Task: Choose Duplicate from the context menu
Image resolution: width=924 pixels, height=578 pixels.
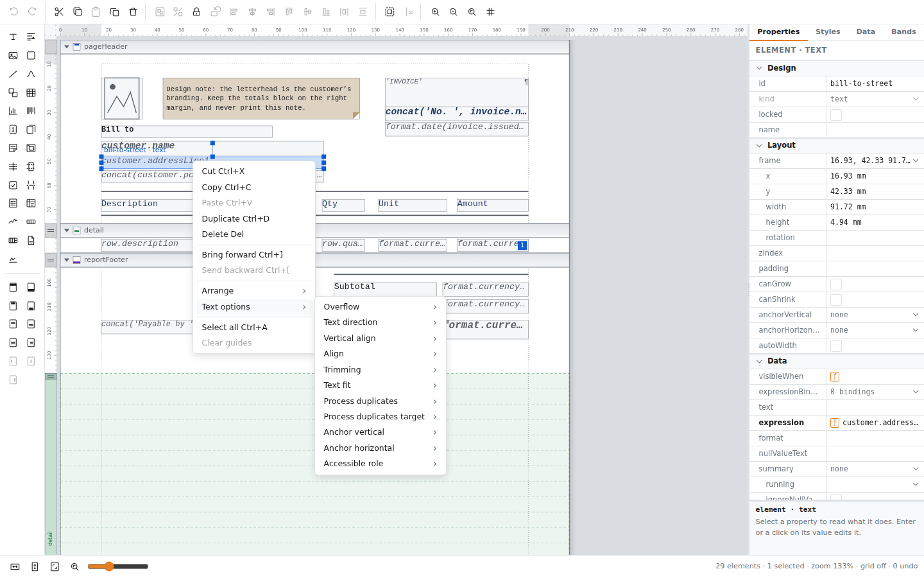Action: pos(254,219)
